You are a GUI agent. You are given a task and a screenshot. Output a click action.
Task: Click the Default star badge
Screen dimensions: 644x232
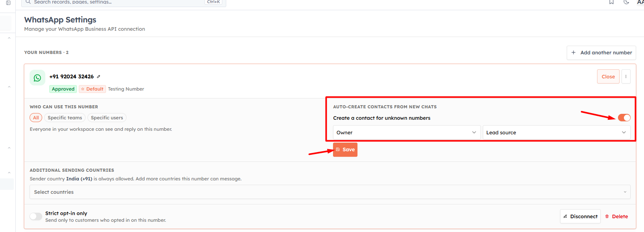click(92, 89)
